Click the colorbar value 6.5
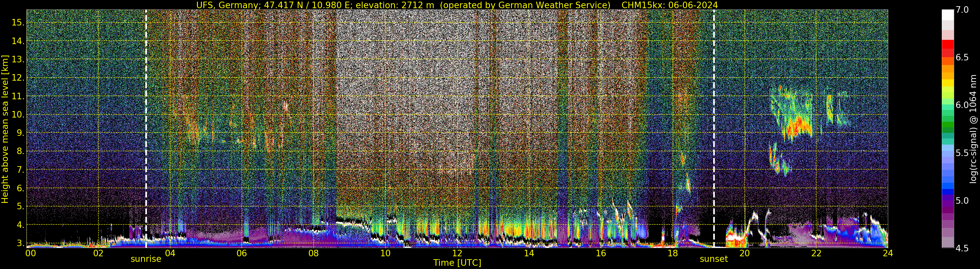Screen dimensions: 980x269 point(962,57)
